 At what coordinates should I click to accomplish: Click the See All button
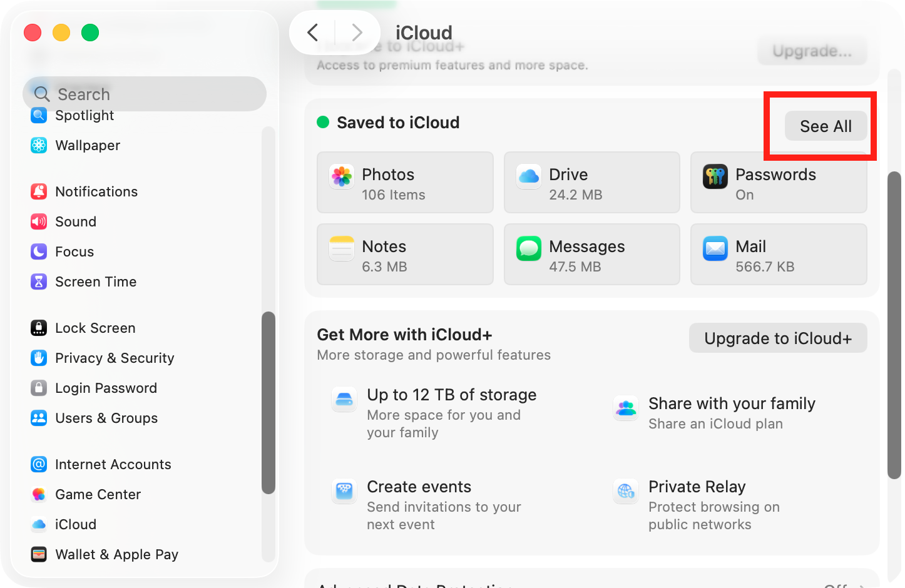point(825,126)
